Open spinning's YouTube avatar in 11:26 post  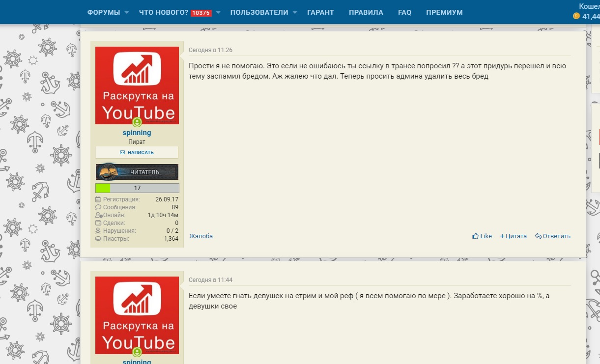[x=137, y=85]
